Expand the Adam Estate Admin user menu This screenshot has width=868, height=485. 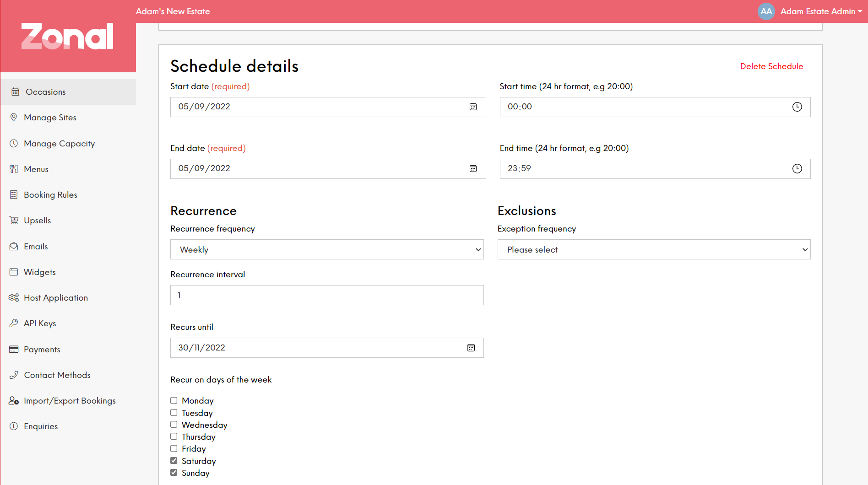point(821,11)
